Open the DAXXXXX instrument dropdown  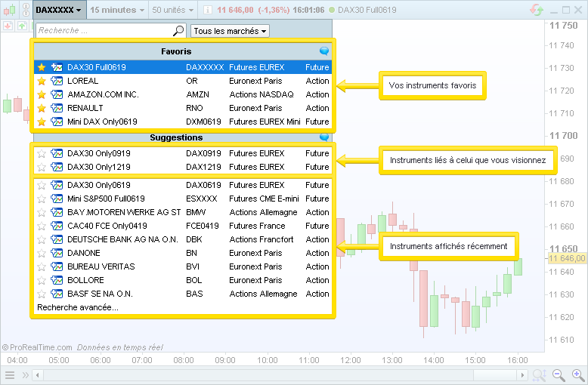coord(59,10)
